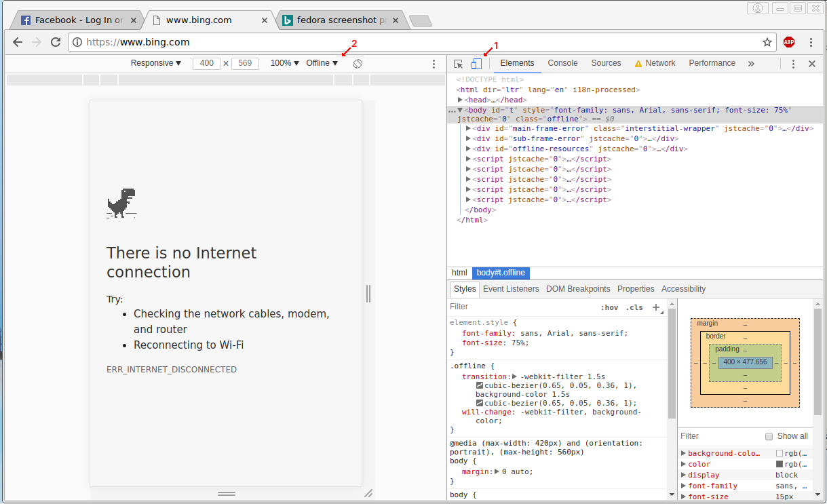Expand the font-family computed property
Image resolution: width=827 pixels, height=504 pixels.
point(684,486)
